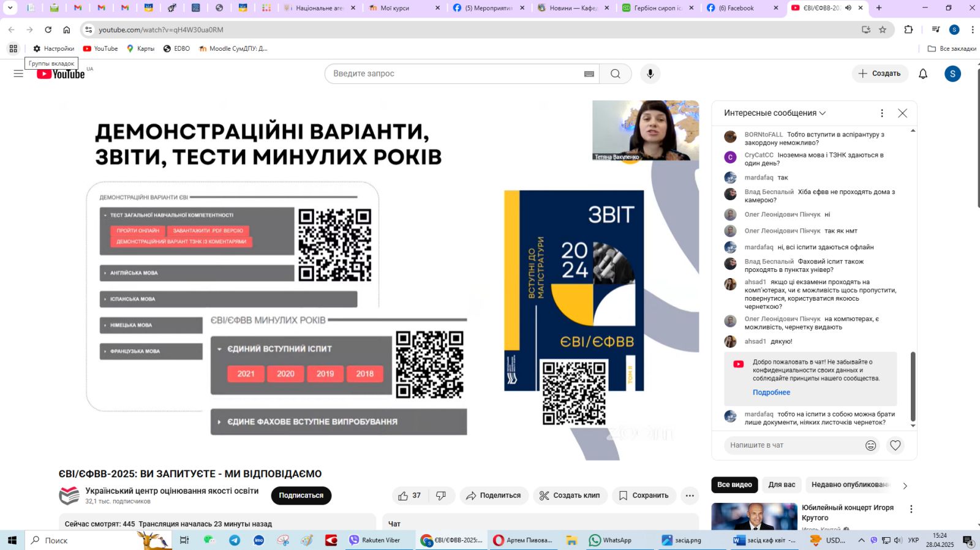This screenshot has height=550, width=980.
Task: Open Chrome three-dot menu
Action: [972, 29]
